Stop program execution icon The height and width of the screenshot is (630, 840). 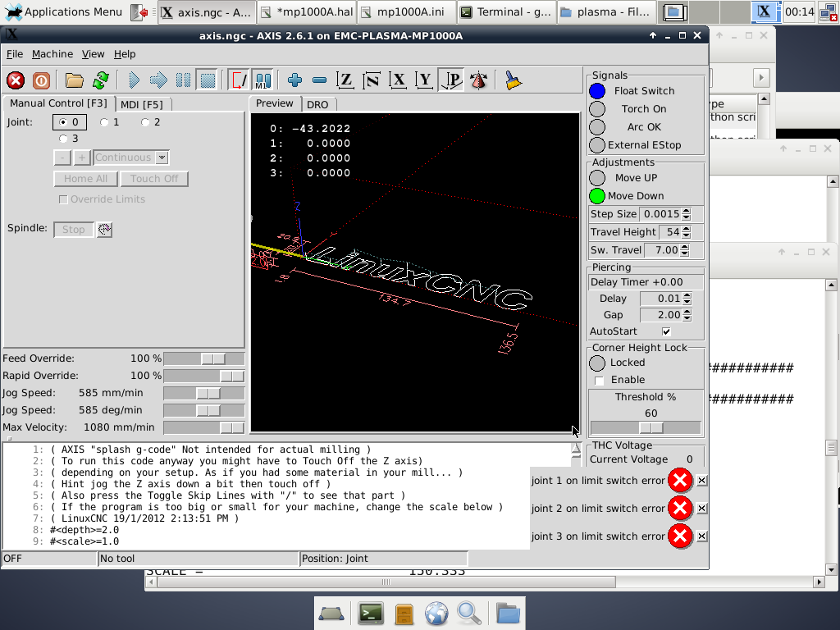[x=208, y=81]
